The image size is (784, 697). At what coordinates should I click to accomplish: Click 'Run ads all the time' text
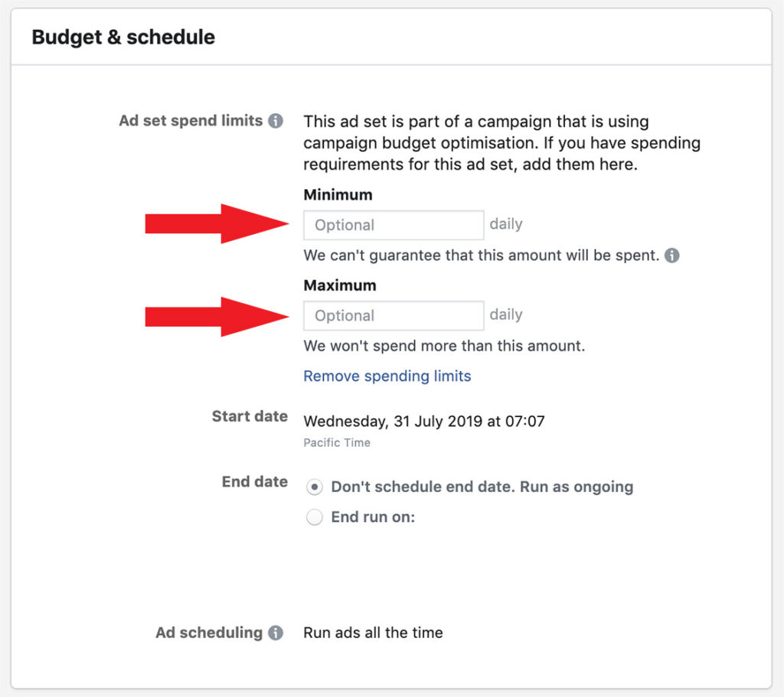[x=373, y=633]
